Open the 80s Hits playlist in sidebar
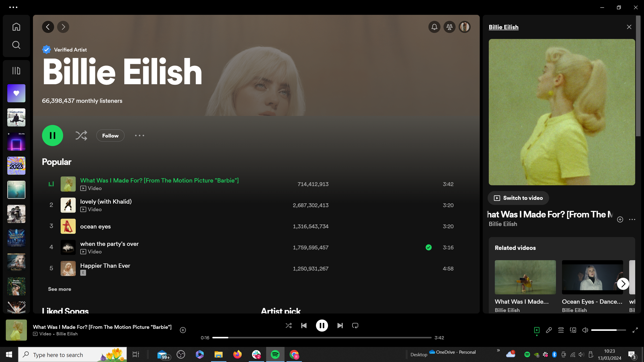 [x=16, y=142]
